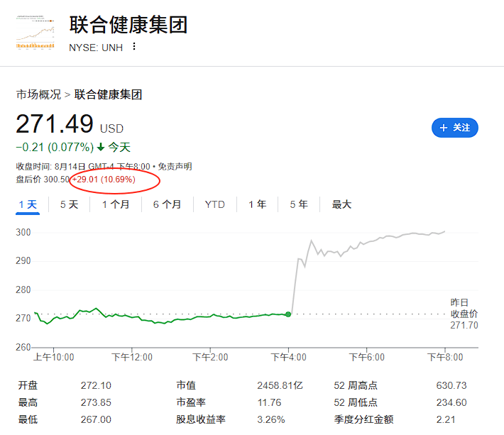The image size is (504, 435).
Task: Click the 收盘时间 8月14日 timestamp
Action: point(83,167)
